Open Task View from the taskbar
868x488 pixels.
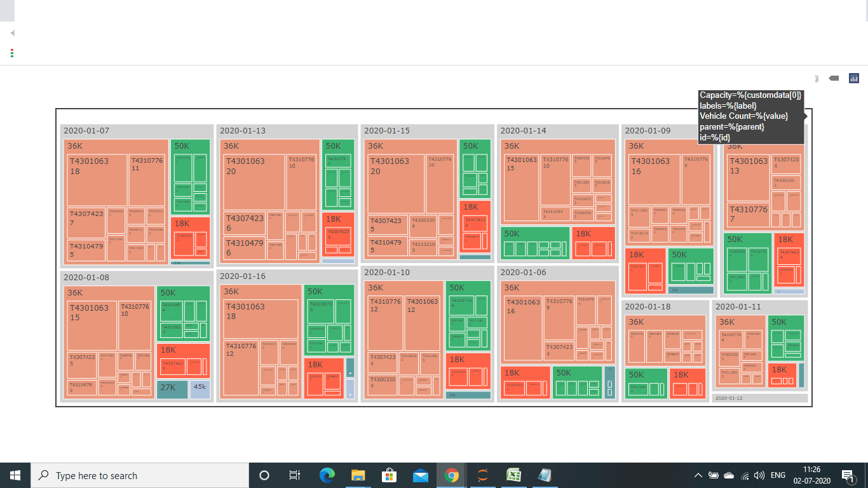click(295, 475)
